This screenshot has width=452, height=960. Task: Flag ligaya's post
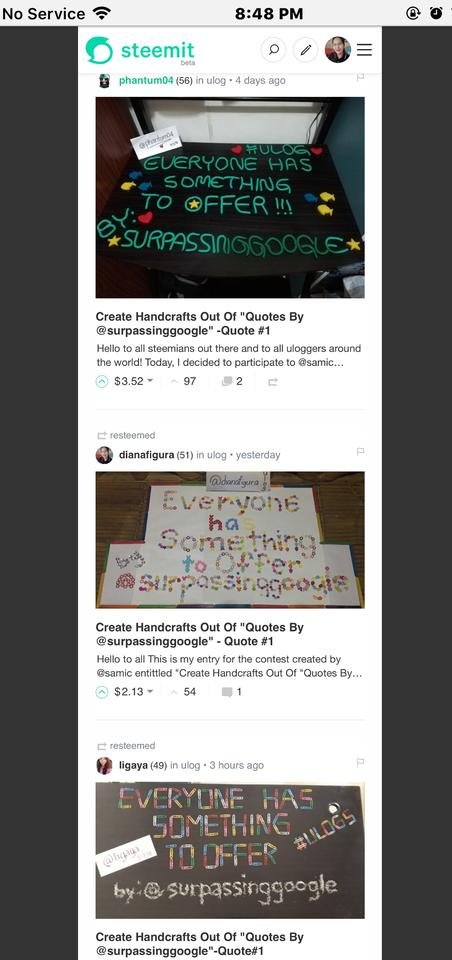pyautogui.click(x=361, y=762)
